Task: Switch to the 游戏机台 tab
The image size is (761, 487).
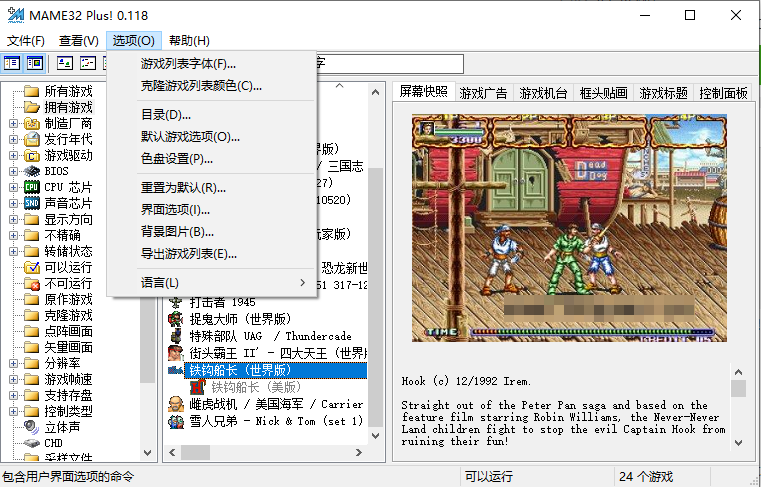Action: 543,92
